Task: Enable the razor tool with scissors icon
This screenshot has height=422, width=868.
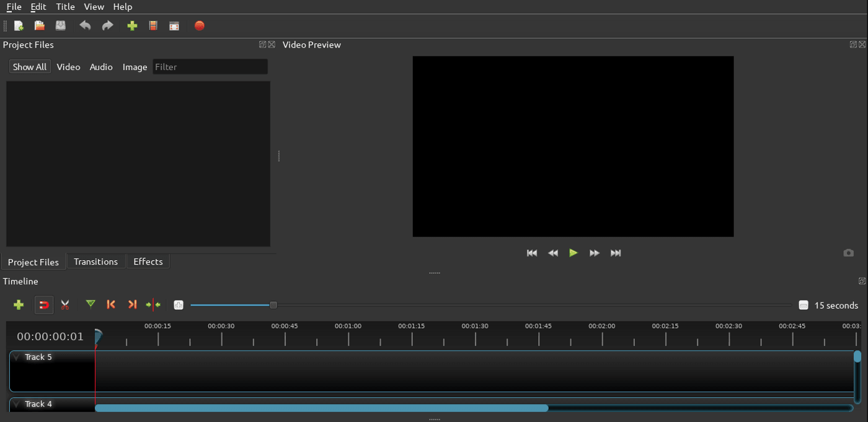Action: pos(65,305)
